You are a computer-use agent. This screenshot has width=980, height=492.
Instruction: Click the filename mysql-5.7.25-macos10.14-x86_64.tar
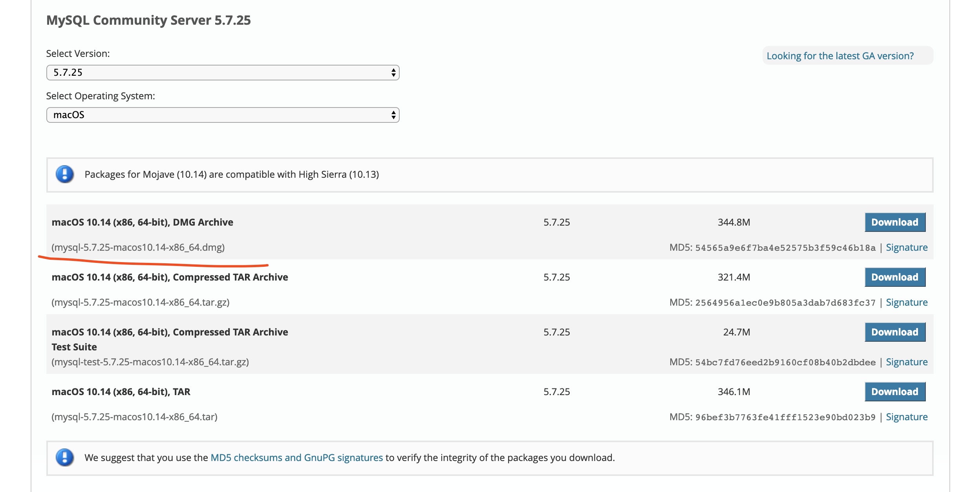pyautogui.click(x=135, y=417)
